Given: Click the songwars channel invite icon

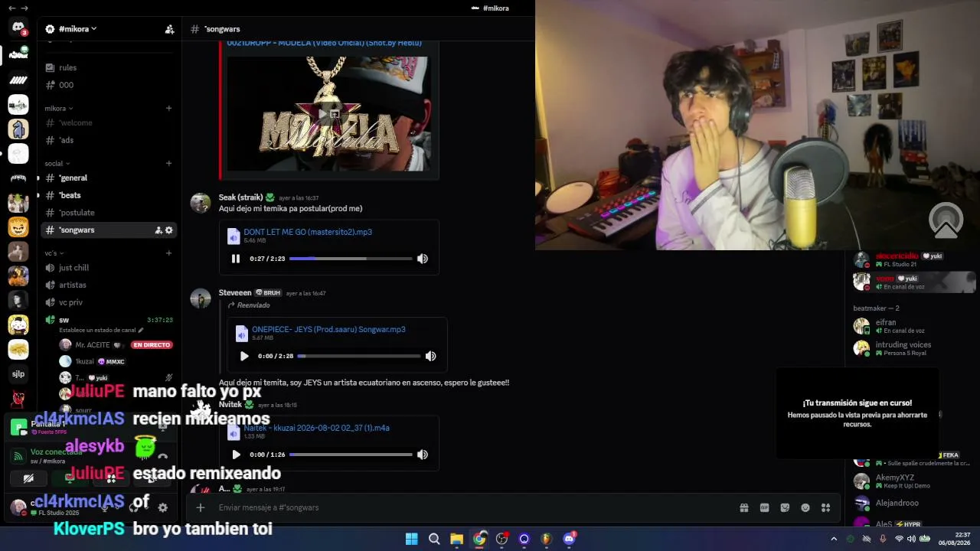Looking at the screenshot, I should 158,230.
